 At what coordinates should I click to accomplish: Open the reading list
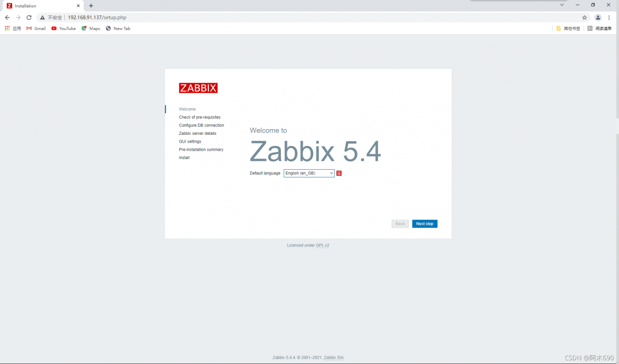[x=600, y=29]
